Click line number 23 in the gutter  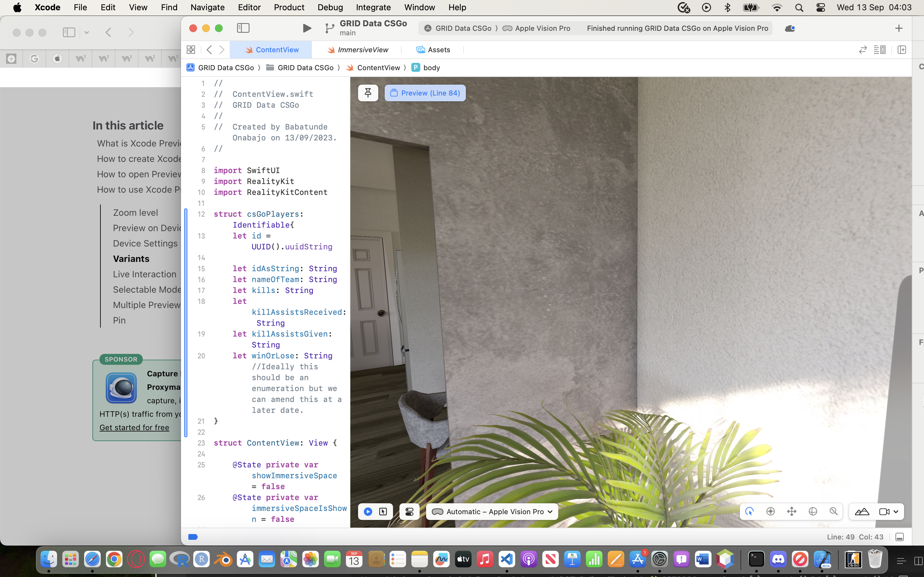(201, 443)
